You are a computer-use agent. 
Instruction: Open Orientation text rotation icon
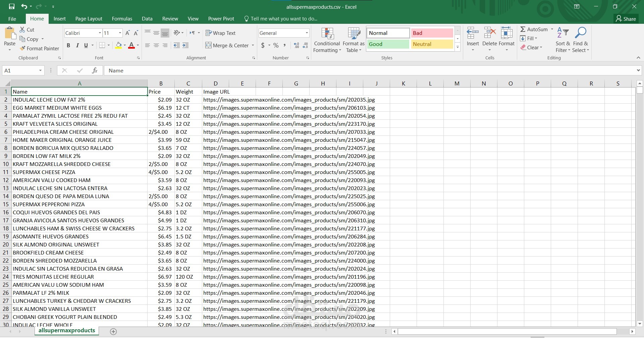point(177,33)
